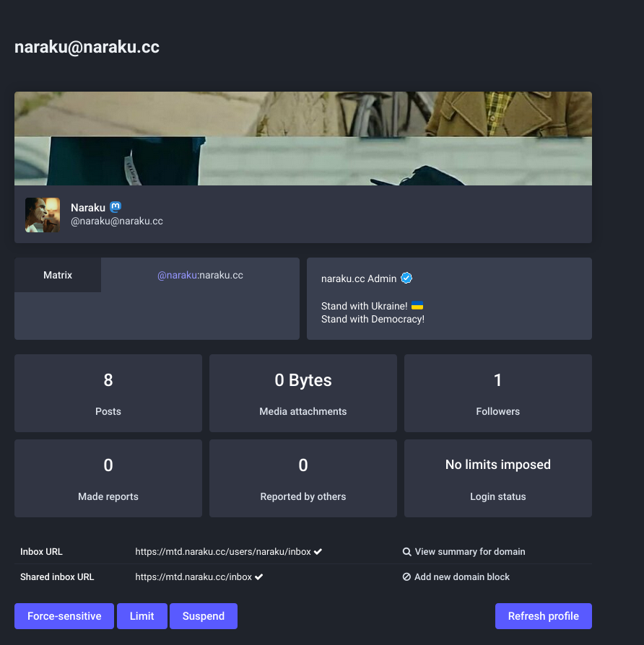View the Followers count card
The width and height of the screenshot is (644, 645).
pos(498,393)
